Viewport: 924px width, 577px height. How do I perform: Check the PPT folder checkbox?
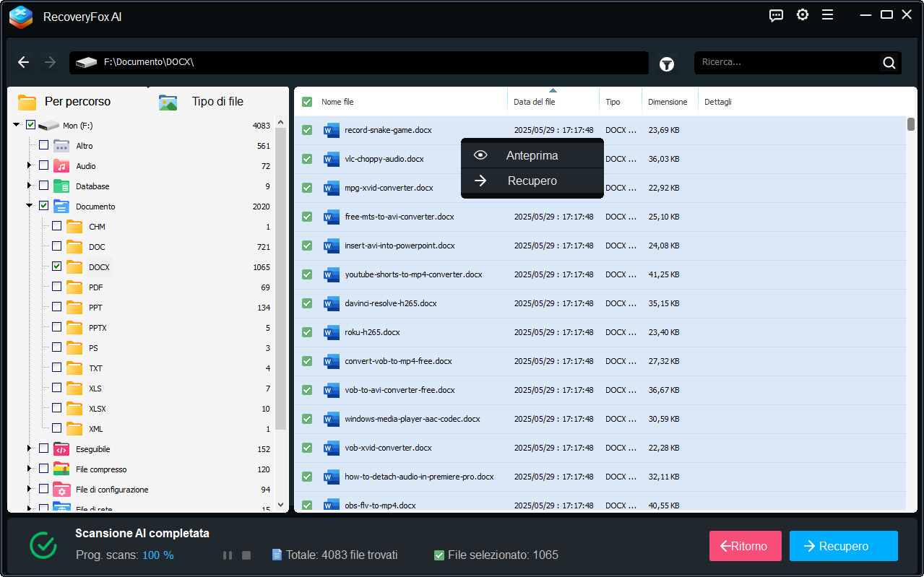(56, 307)
